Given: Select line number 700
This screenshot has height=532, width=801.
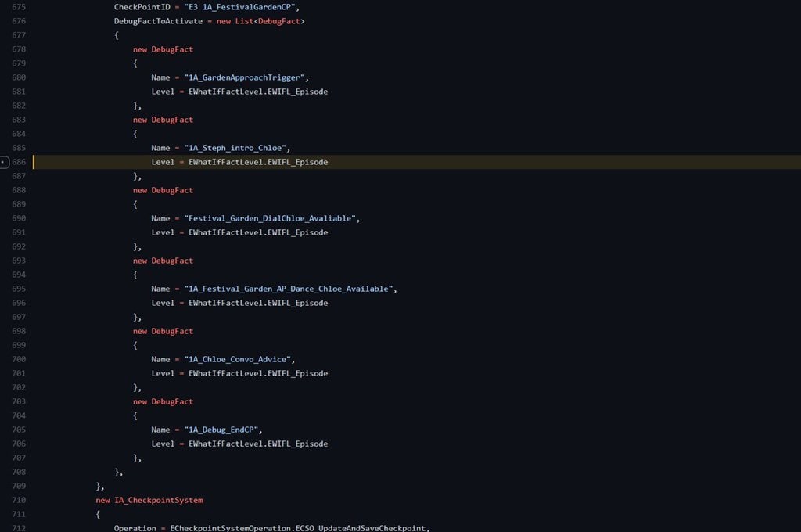Looking at the screenshot, I should tap(19, 359).
